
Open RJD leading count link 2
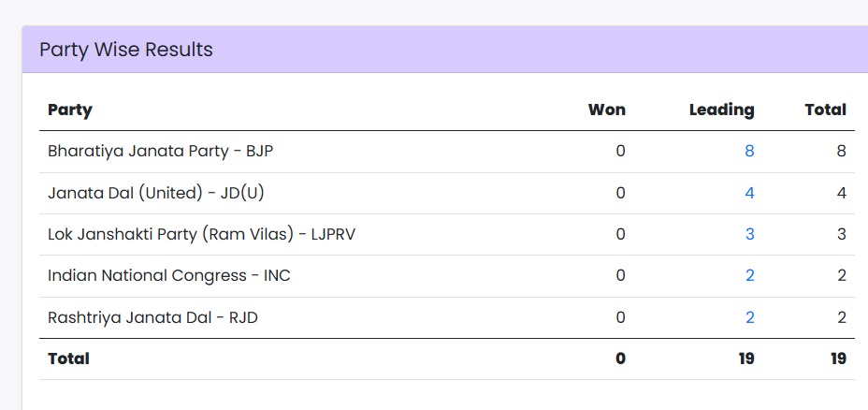click(x=749, y=317)
